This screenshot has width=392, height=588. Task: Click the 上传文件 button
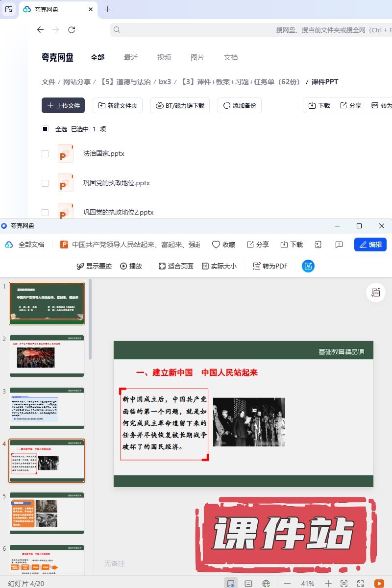coord(63,105)
